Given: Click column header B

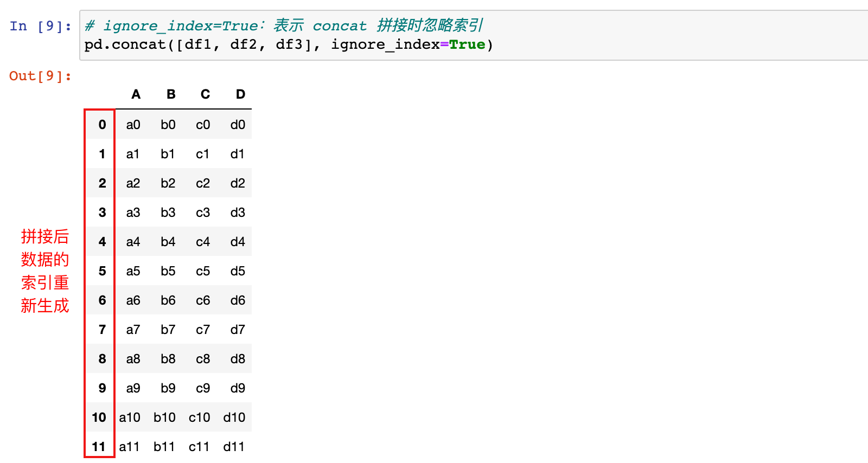Looking at the screenshot, I should [171, 94].
